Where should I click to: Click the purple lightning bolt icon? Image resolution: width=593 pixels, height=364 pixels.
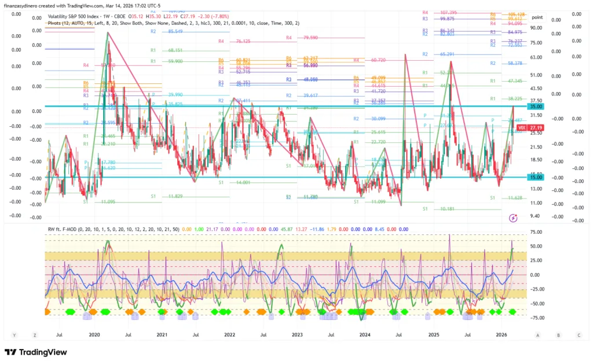point(513,218)
